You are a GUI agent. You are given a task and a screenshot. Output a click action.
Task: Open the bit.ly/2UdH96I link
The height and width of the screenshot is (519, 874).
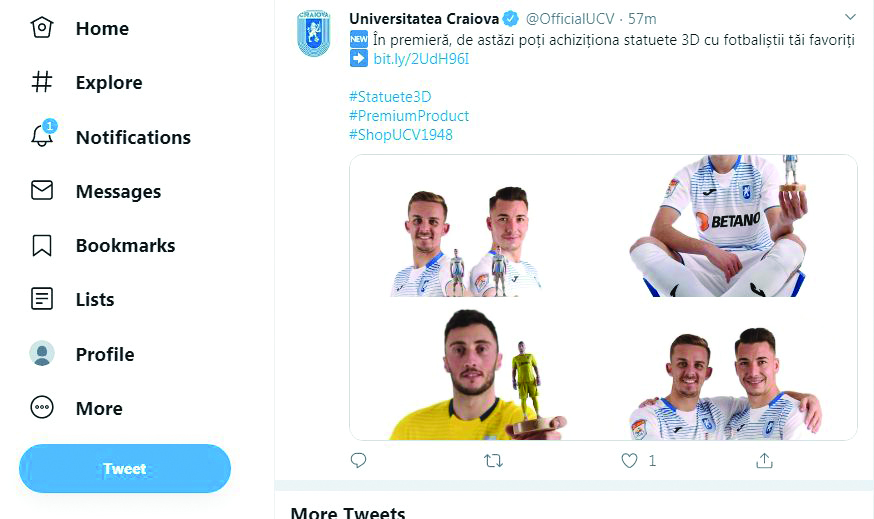coord(421,59)
